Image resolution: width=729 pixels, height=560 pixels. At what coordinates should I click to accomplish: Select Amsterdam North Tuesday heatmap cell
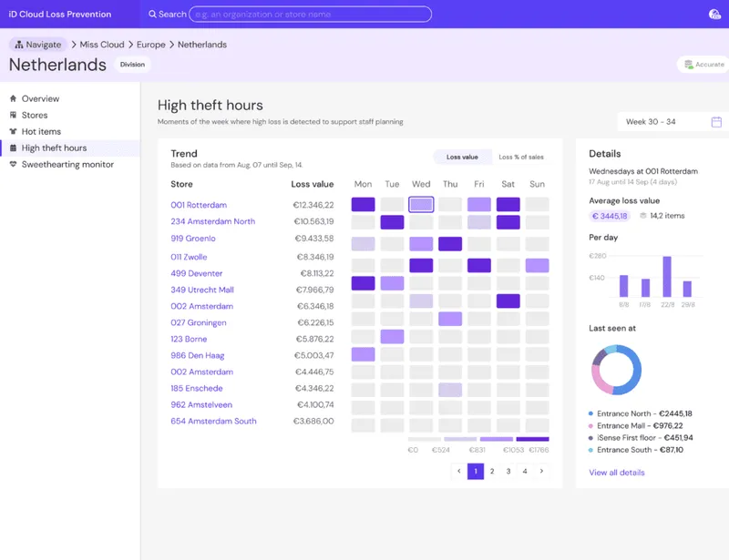click(392, 222)
